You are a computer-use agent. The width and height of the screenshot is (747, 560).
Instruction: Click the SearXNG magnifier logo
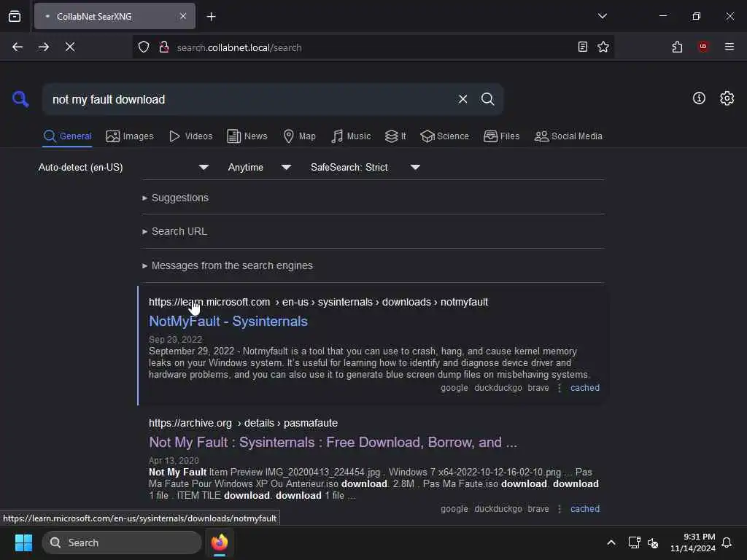(x=20, y=99)
